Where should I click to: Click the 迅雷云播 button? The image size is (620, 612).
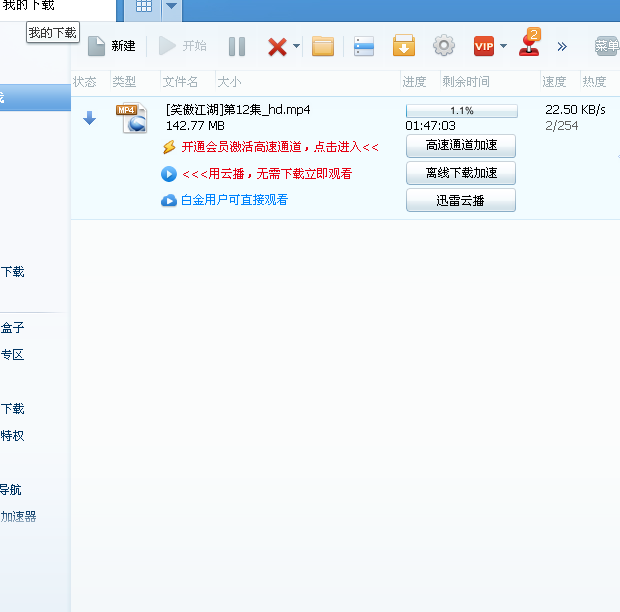click(461, 200)
